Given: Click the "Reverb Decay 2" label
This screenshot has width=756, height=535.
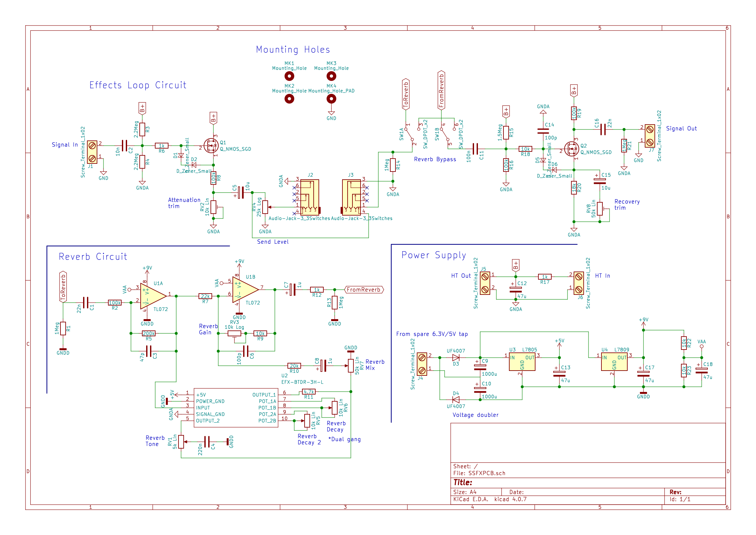Looking at the screenshot, I should point(309,440).
